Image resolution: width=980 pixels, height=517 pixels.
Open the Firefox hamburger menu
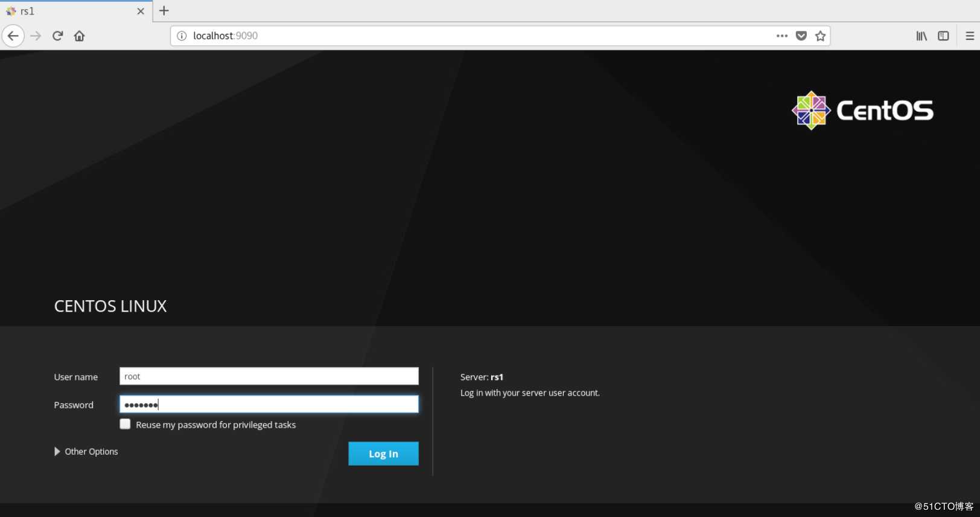coord(970,36)
